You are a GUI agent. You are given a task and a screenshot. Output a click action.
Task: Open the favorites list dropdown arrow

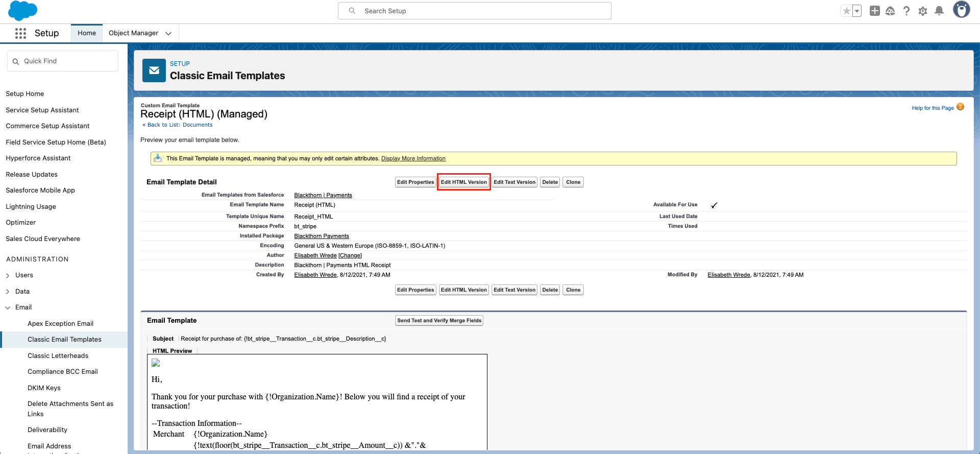click(x=857, y=11)
